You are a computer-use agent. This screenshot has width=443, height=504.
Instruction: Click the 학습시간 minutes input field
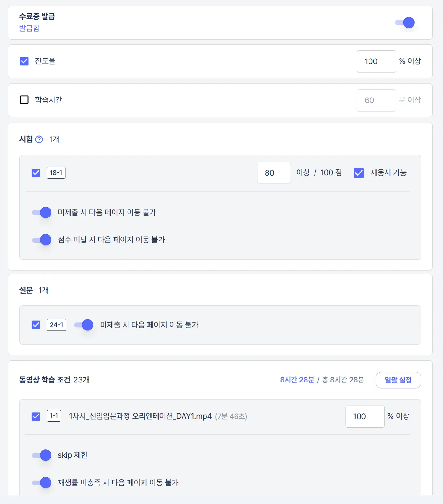click(376, 100)
